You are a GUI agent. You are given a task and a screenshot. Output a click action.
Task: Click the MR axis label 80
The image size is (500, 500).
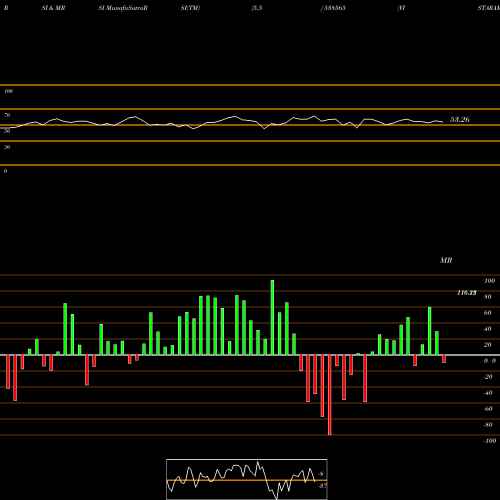[x=487, y=297]
